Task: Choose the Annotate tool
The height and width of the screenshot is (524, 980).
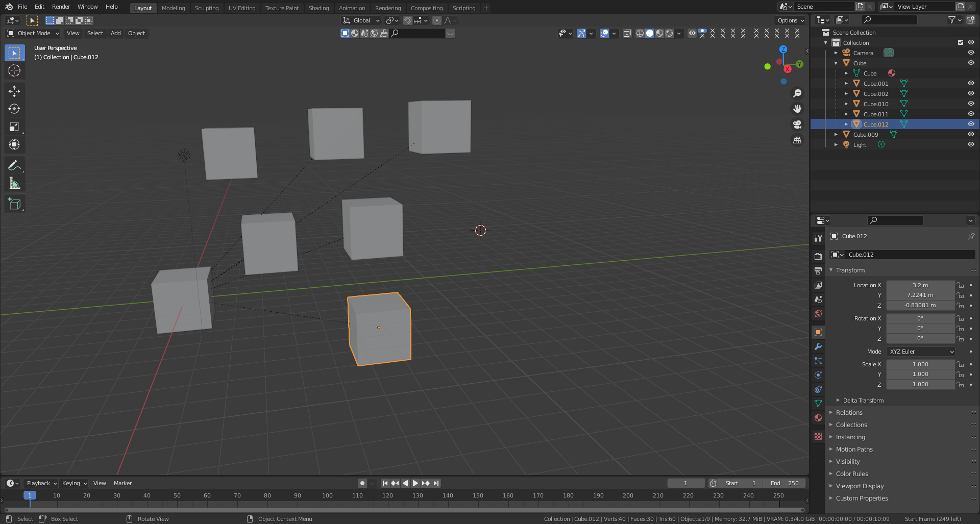Action: point(14,165)
